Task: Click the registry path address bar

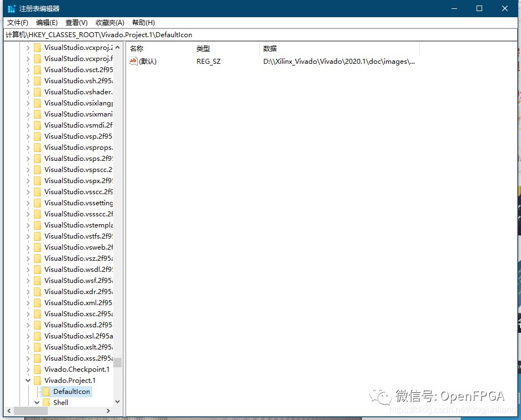Action: point(260,35)
